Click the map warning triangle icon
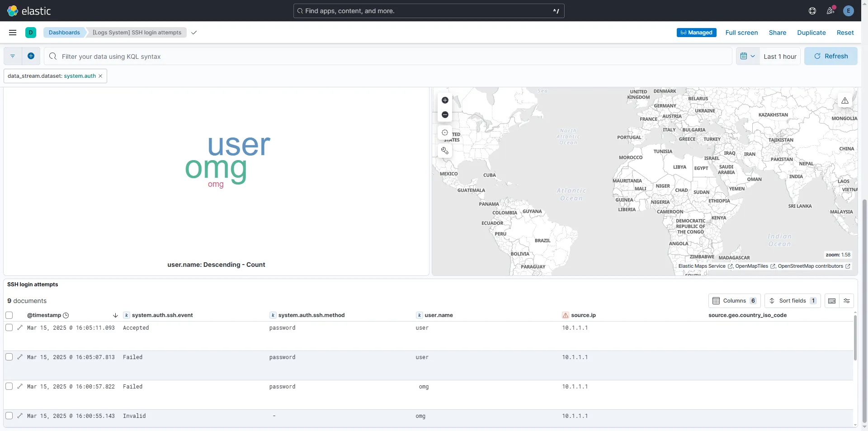The width and height of the screenshot is (868, 431). pyautogui.click(x=844, y=100)
